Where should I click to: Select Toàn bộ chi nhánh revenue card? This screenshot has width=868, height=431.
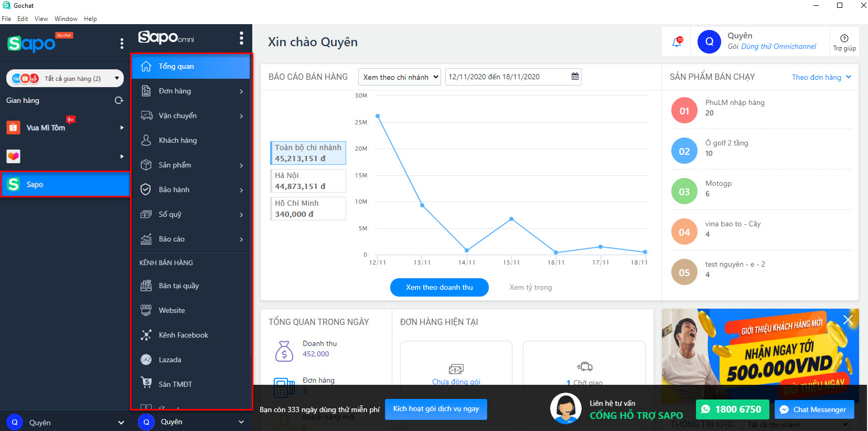pyautogui.click(x=308, y=153)
